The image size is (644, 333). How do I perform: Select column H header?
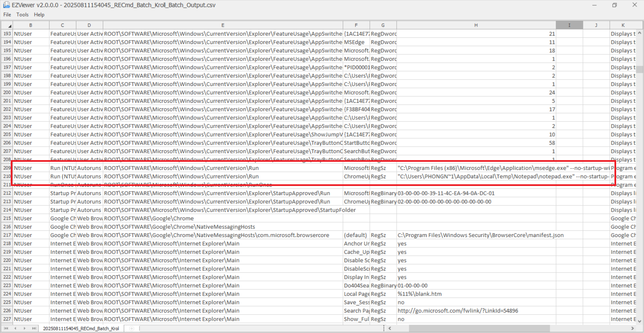pyautogui.click(x=476, y=25)
